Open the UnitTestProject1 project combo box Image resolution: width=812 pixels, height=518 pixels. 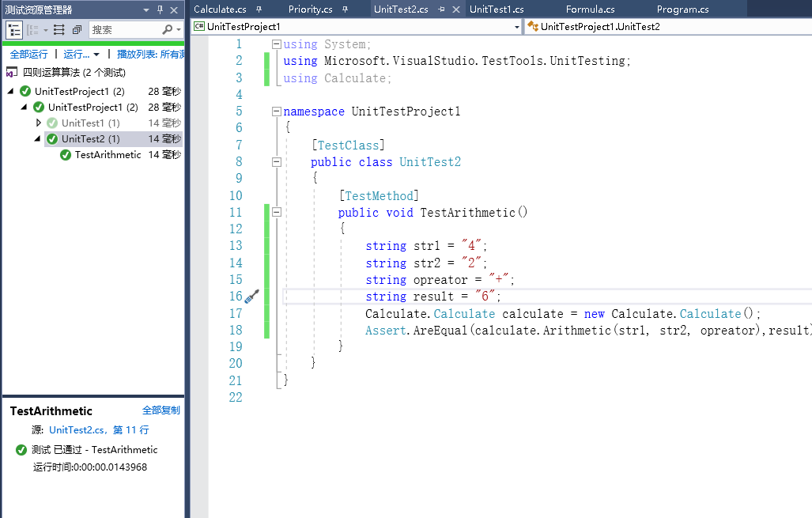pyautogui.click(x=357, y=27)
